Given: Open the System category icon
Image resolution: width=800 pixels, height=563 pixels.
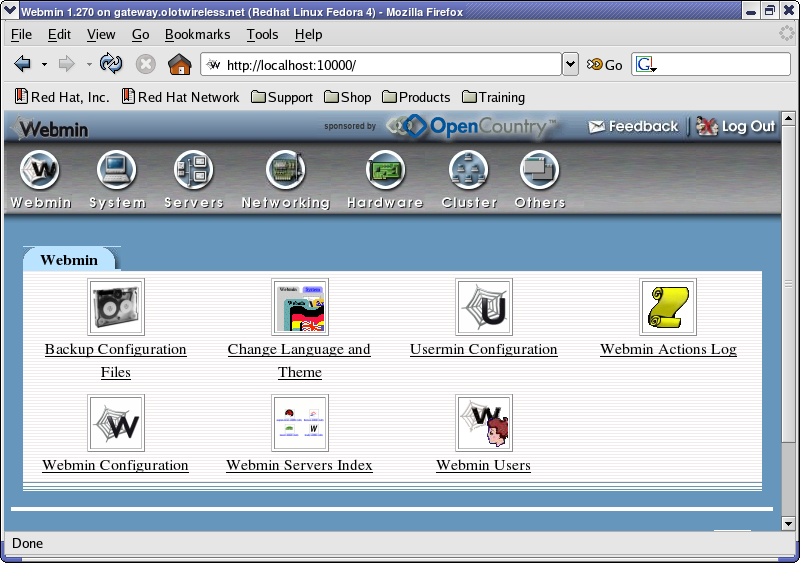Looking at the screenshot, I should (117, 169).
